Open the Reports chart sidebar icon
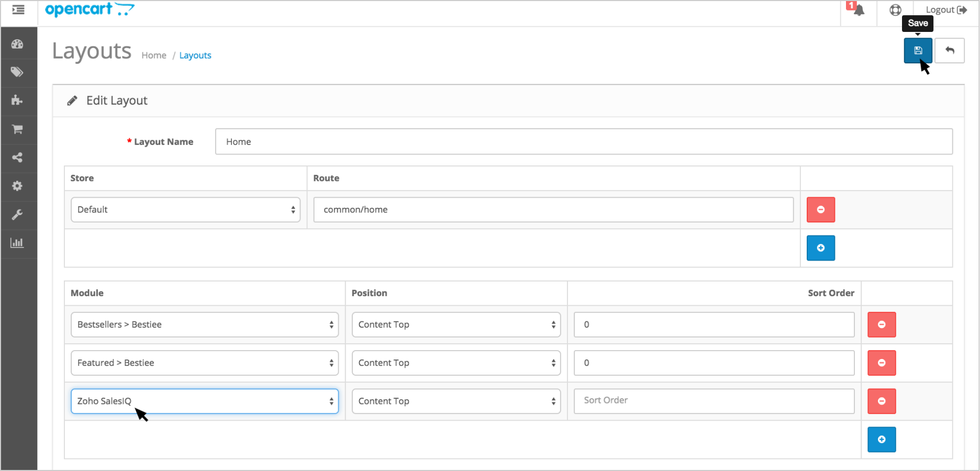Image resolution: width=980 pixels, height=471 pixels. (x=17, y=243)
